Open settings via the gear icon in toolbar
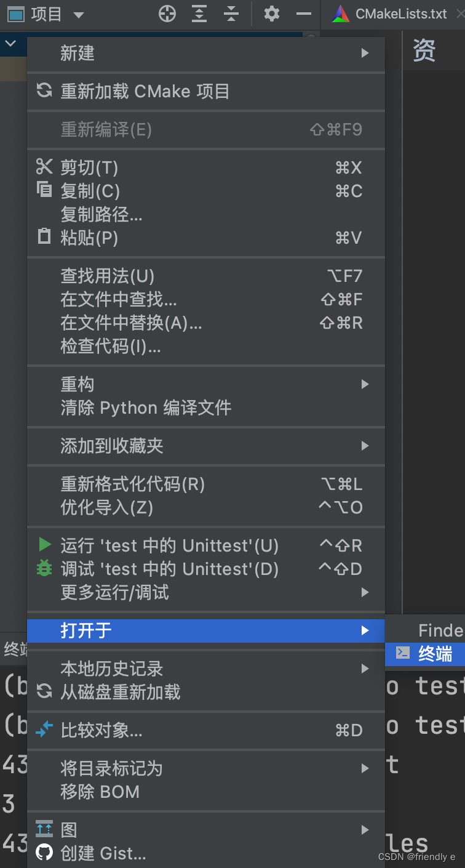Screen dimensions: 465x868 271,14
